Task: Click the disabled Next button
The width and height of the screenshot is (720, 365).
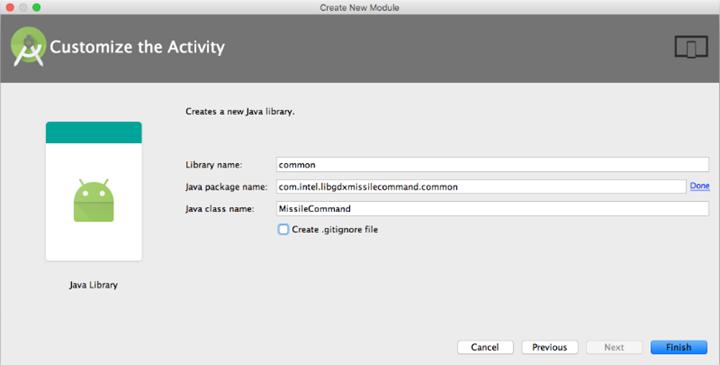Action: tap(614, 347)
